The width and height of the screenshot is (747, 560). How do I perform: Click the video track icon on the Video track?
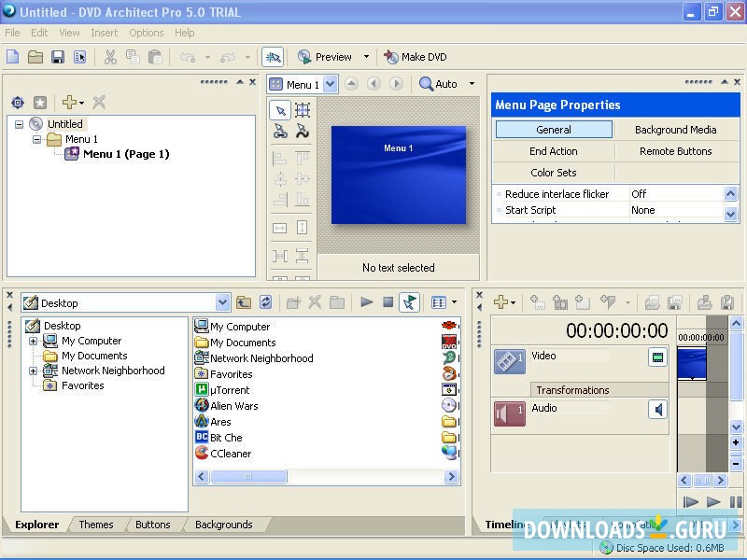coord(658,357)
